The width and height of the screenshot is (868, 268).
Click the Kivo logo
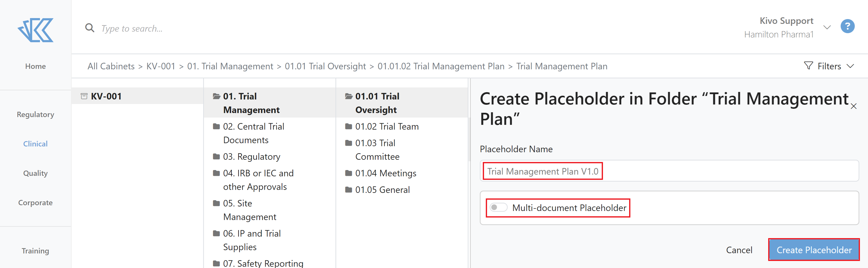35,30
